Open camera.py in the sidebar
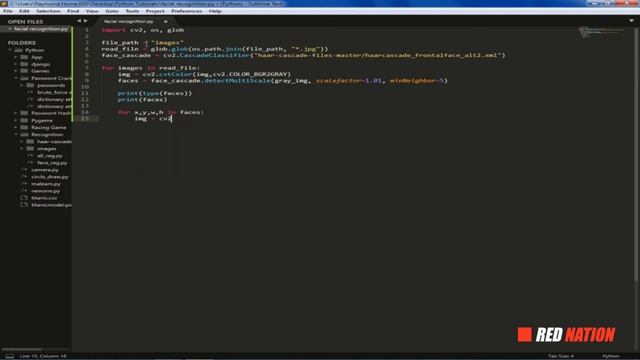The height and width of the screenshot is (360, 640). click(x=45, y=169)
